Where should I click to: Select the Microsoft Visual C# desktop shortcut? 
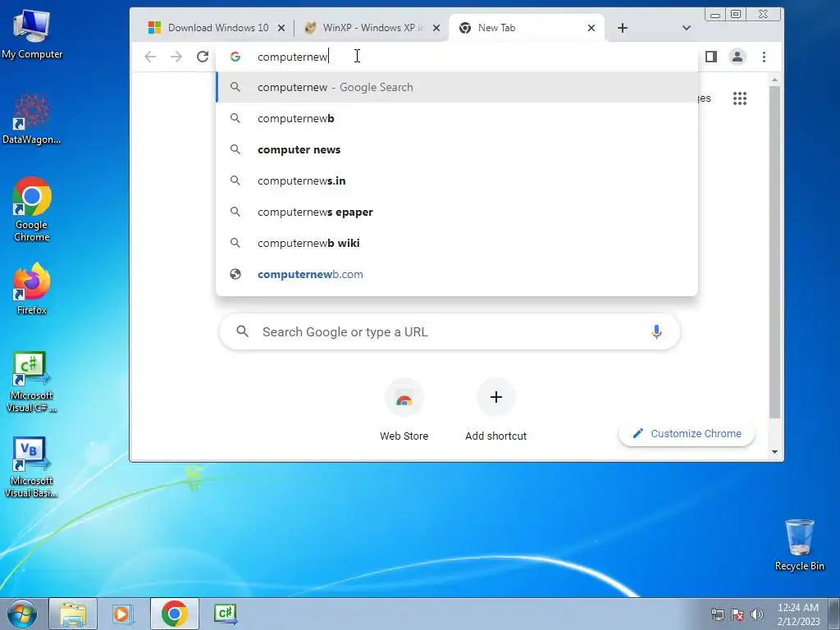click(32, 382)
